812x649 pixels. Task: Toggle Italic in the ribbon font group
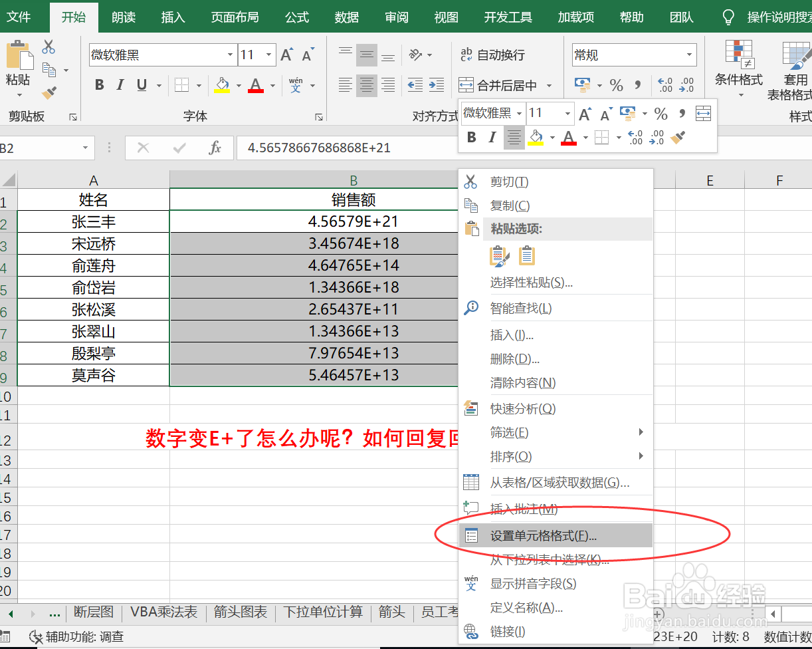pyautogui.click(x=120, y=85)
